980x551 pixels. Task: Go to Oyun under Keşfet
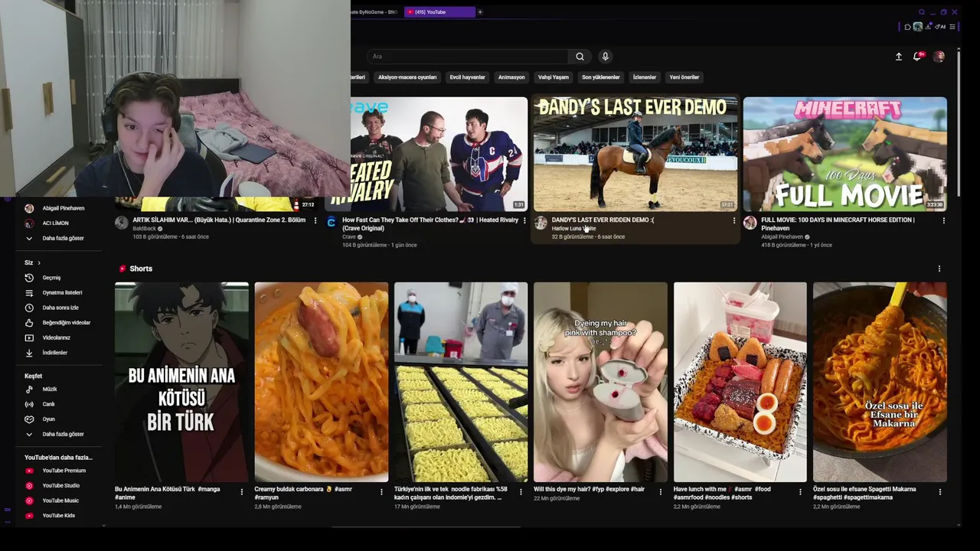(x=58, y=419)
